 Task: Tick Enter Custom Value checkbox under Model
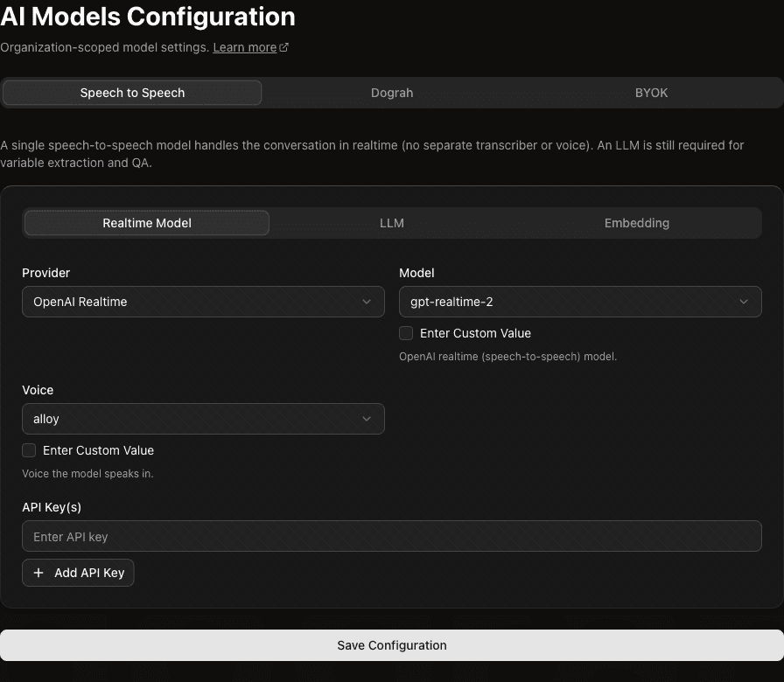pos(406,333)
